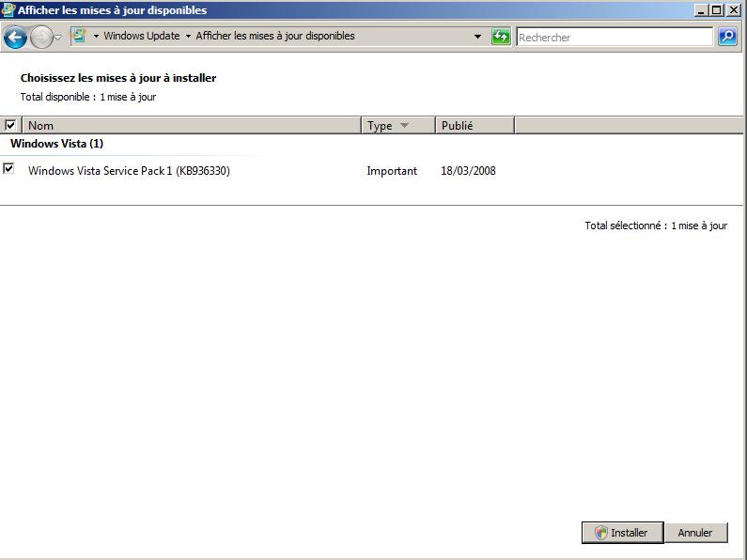
Task: Focus the Rechercher search field
Action: (615, 38)
